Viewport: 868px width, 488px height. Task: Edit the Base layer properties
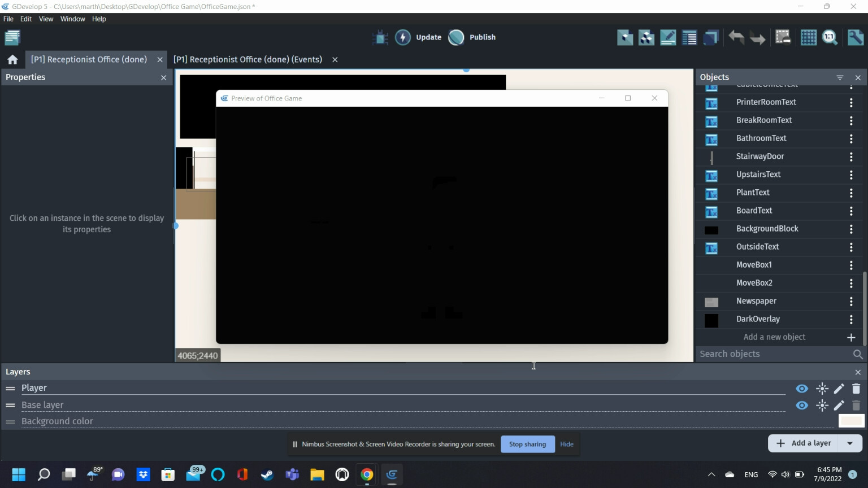click(x=839, y=406)
